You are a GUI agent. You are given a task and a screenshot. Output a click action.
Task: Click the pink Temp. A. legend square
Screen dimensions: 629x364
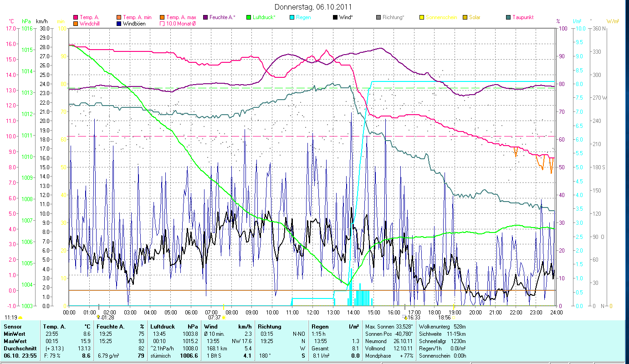click(76, 17)
